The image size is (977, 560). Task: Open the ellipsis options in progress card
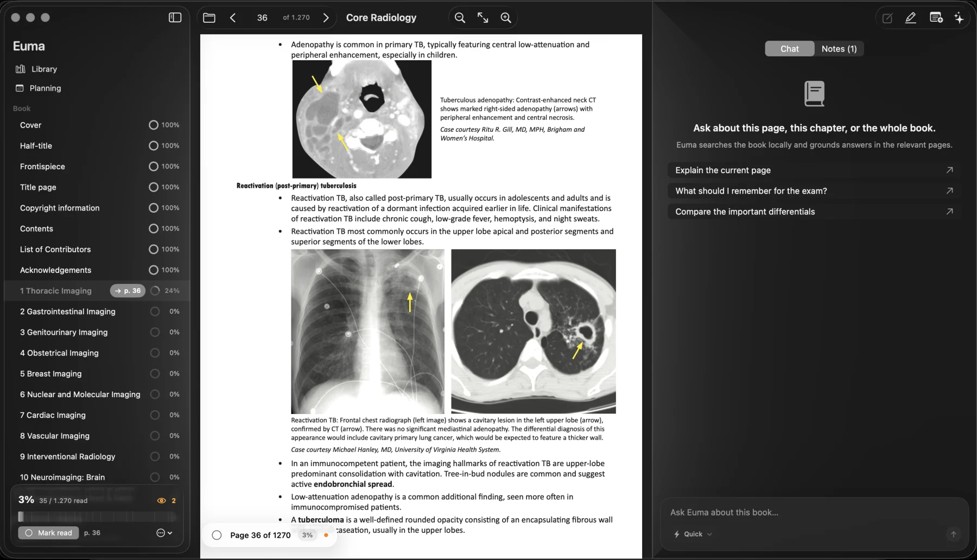(x=160, y=533)
